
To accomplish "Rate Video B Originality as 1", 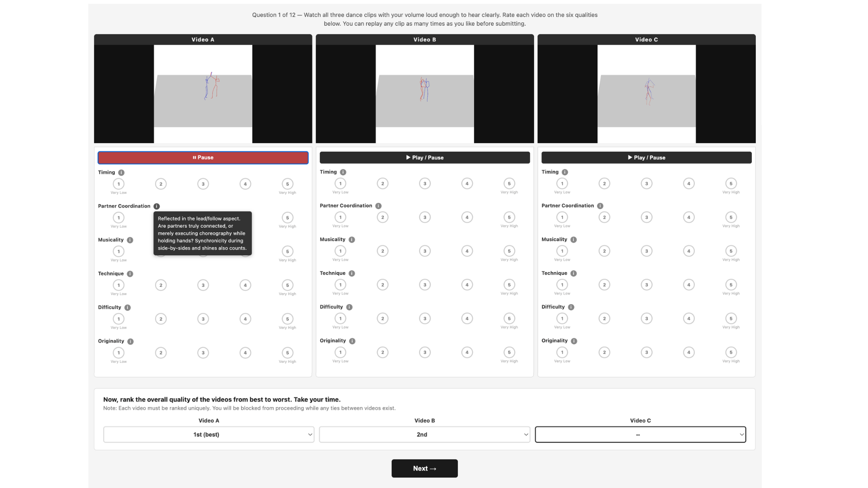I will [340, 352].
